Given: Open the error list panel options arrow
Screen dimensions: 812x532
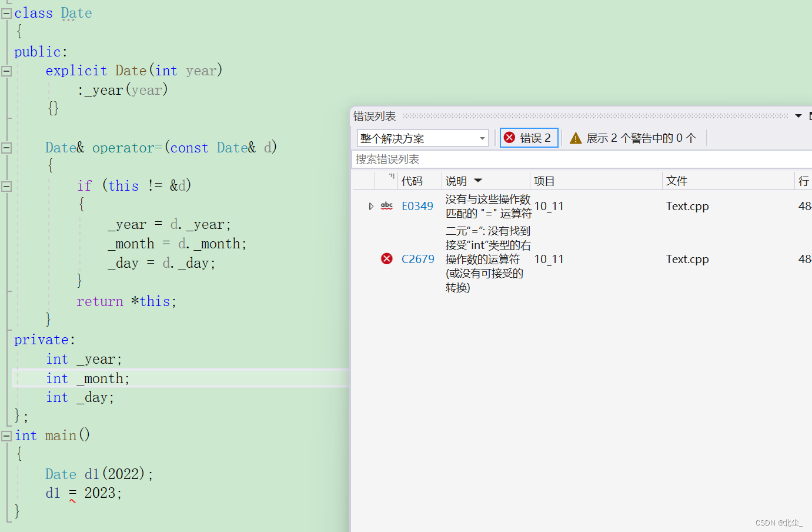Looking at the screenshot, I should click(798, 116).
